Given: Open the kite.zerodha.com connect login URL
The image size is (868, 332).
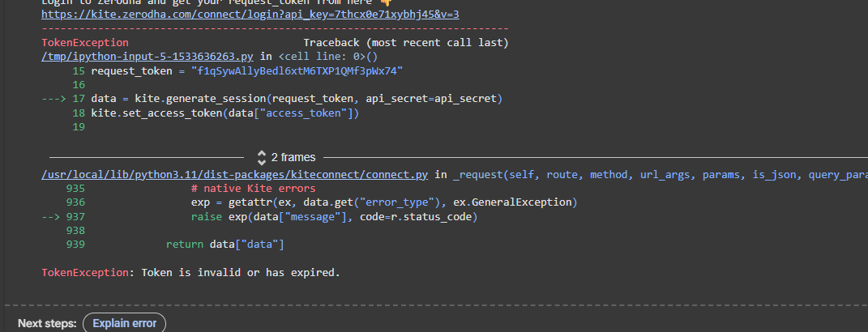Looking at the screenshot, I should 250,15.
